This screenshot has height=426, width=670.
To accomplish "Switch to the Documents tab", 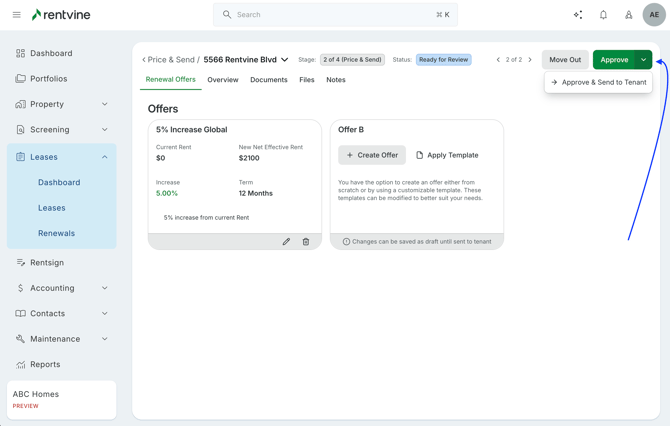I will click(x=269, y=80).
